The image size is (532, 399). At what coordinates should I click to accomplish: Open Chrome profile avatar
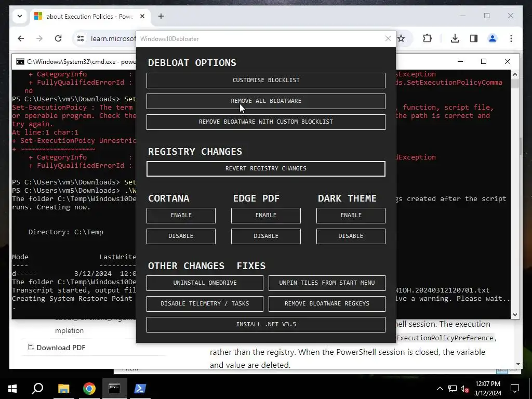point(493,38)
